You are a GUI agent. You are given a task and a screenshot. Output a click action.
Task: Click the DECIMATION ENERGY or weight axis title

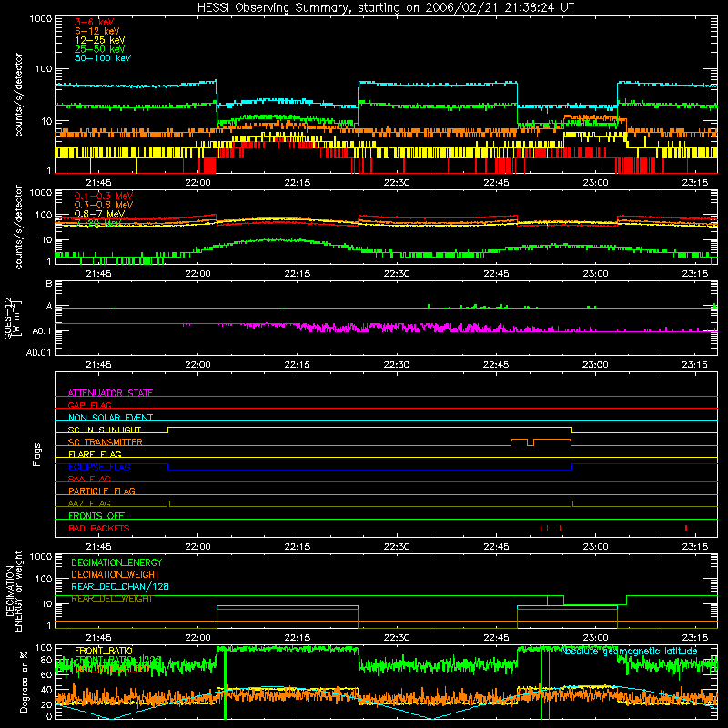coord(14,591)
